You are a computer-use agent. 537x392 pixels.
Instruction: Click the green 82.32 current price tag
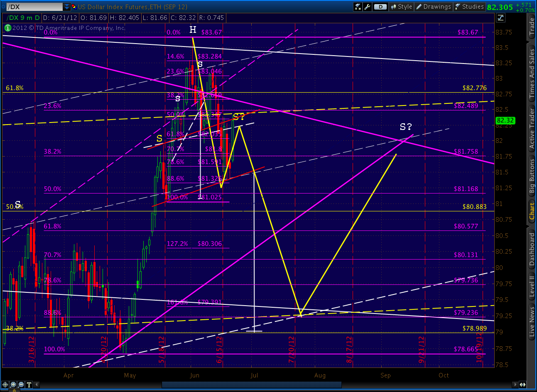505,121
